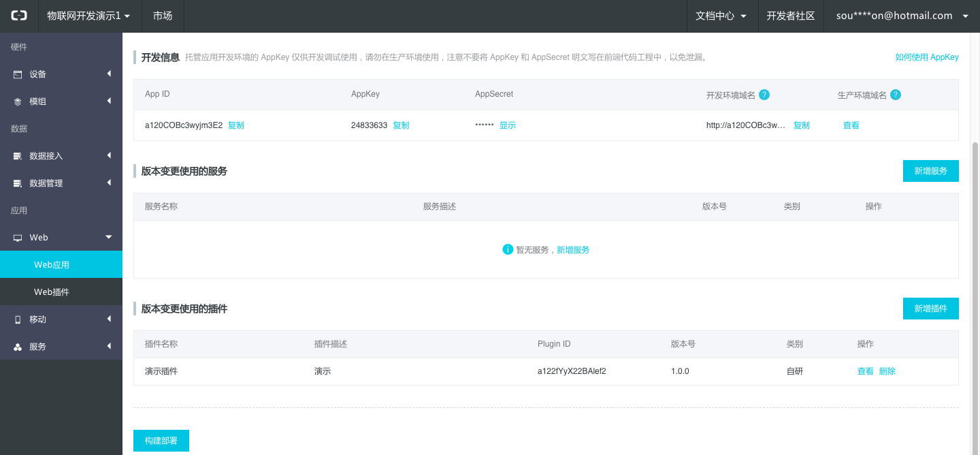Click the 模组 module layers icon
Screen dimensions: 980x455
tap(18, 101)
